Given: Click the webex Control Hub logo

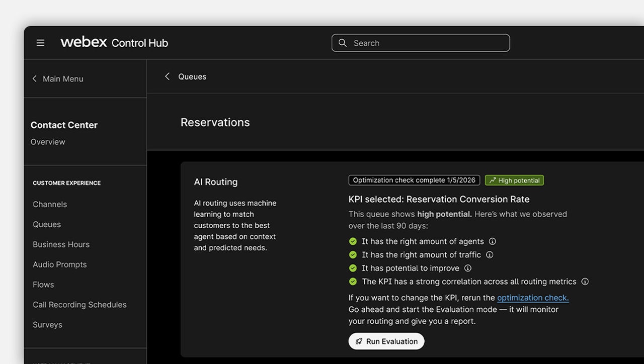Looking at the screenshot, I should click(x=114, y=43).
